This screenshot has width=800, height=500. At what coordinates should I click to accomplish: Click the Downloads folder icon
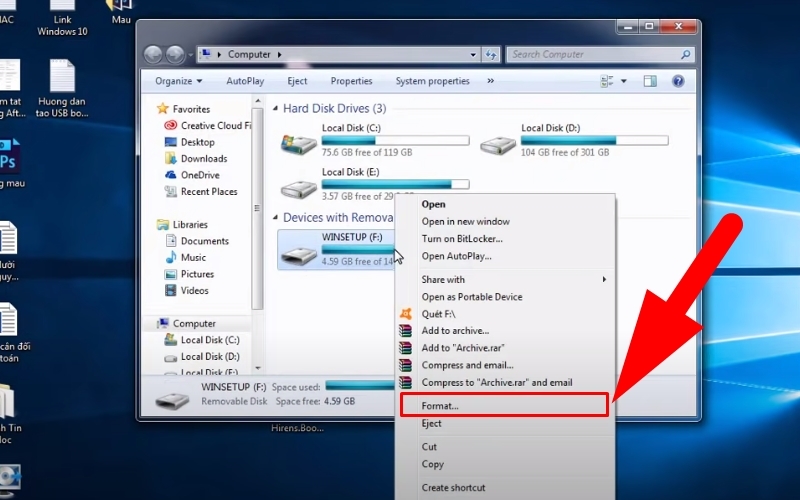coord(170,158)
